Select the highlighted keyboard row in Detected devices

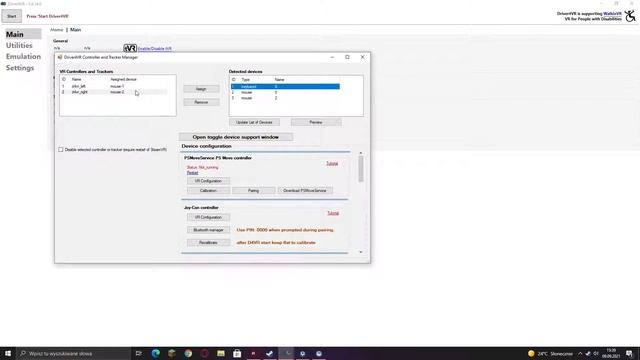click(285, 87)
